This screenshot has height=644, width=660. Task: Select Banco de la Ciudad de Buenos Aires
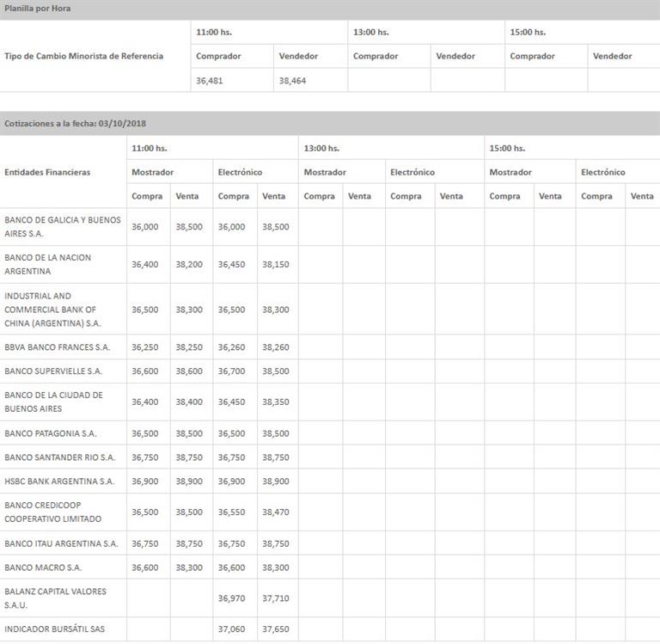click(53, 402)
